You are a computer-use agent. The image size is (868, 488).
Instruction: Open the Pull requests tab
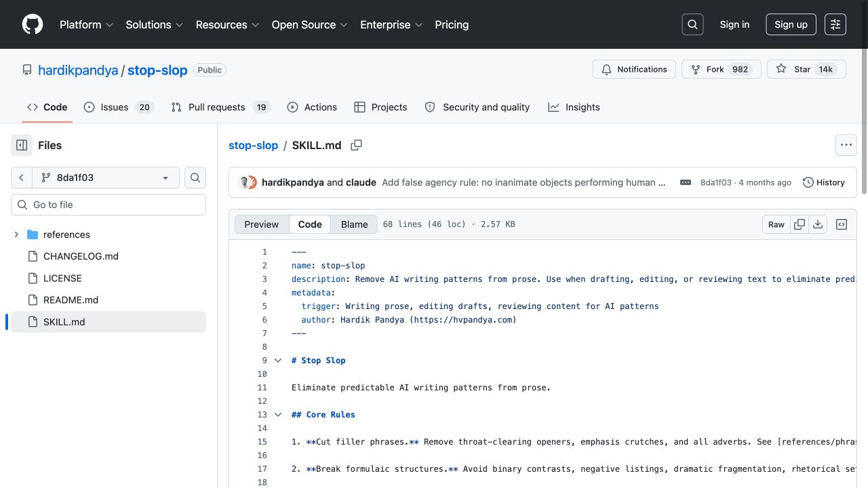click(220, 107)
